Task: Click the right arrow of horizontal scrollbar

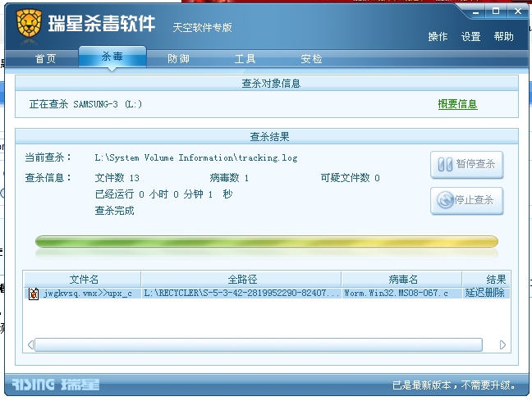Action: tap(502, 344)
